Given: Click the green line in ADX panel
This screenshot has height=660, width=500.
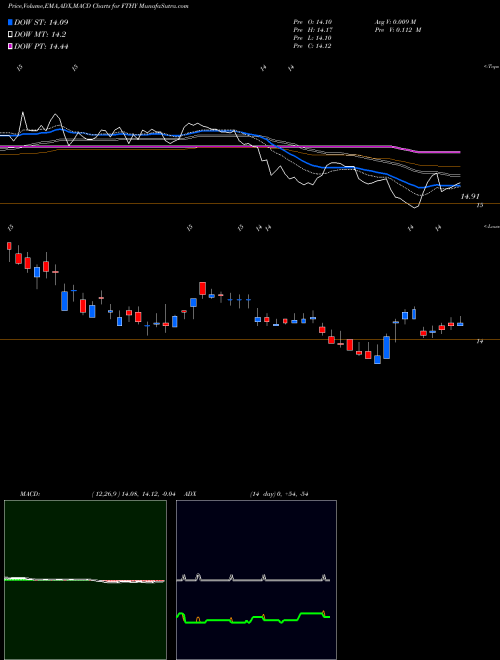Looking at the screenshot, I should click(219, 621).
